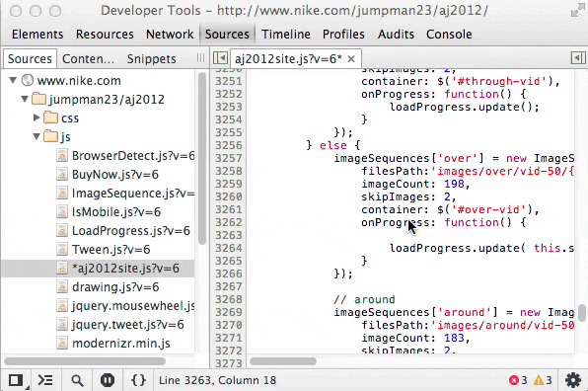Click the jumpman23/aj2012 folder label

107,99
